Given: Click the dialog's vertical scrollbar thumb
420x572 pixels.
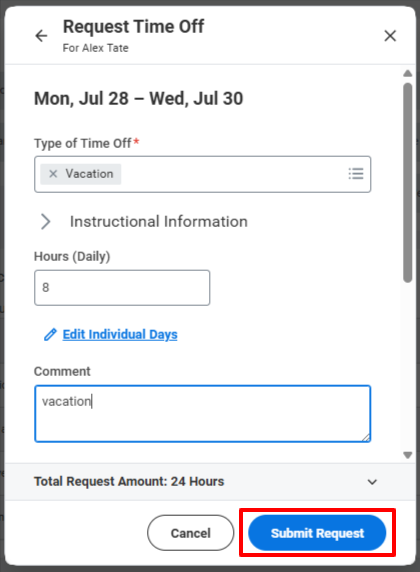Looking at the screenshot, I should [408, 182].
